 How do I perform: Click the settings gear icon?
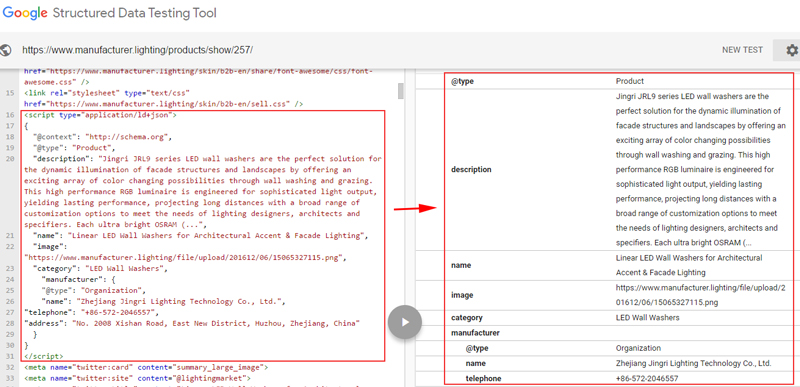click(791, 50)
